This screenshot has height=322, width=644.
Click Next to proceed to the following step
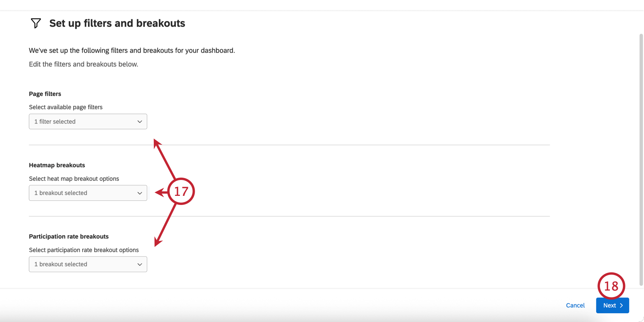[612, 305]
